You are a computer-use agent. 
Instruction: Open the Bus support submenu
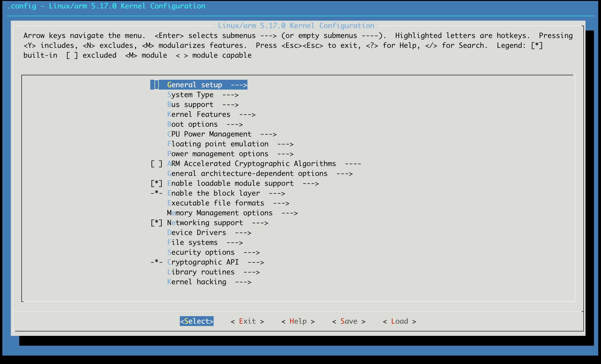point(203,105)
